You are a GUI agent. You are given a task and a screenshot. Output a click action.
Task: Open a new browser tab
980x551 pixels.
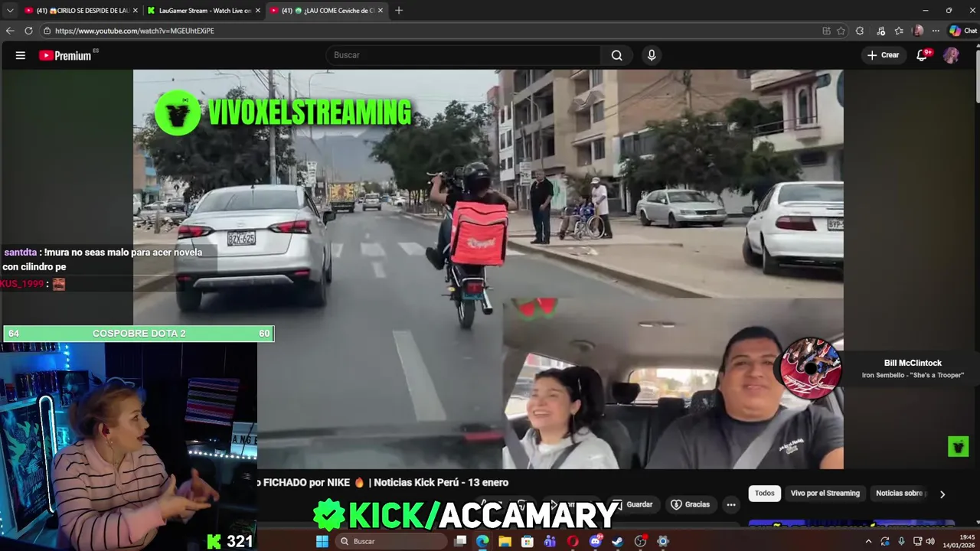pos(399,11)
